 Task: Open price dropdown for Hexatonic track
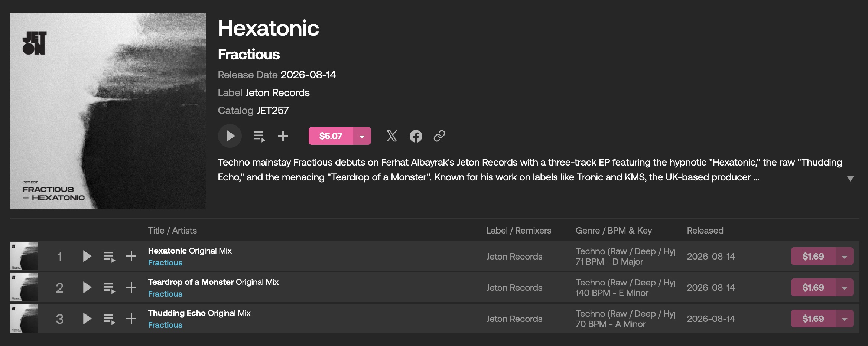845,256
